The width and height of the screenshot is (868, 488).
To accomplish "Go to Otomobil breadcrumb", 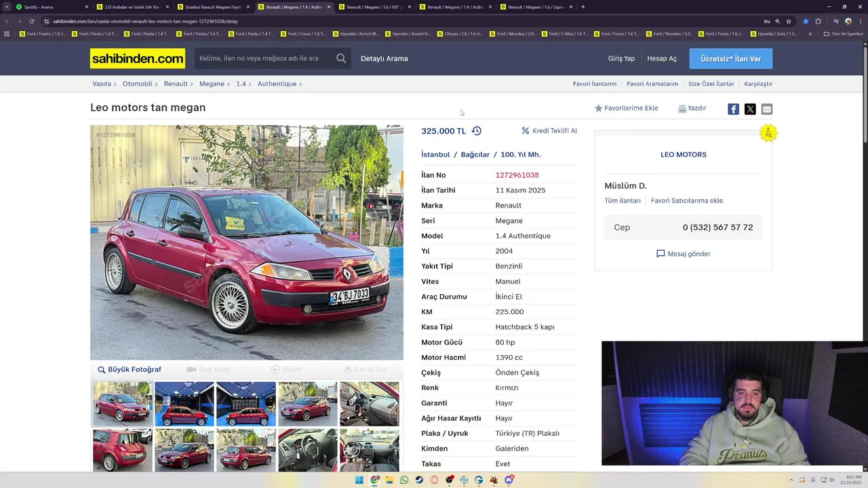I will (x=137, y=84).
